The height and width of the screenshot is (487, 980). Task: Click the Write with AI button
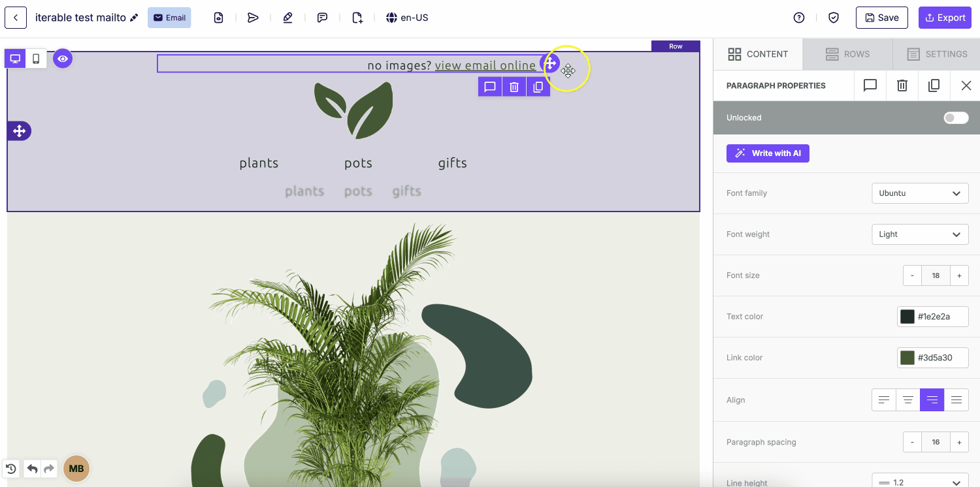pyautogui.click(x=768, y=153)
